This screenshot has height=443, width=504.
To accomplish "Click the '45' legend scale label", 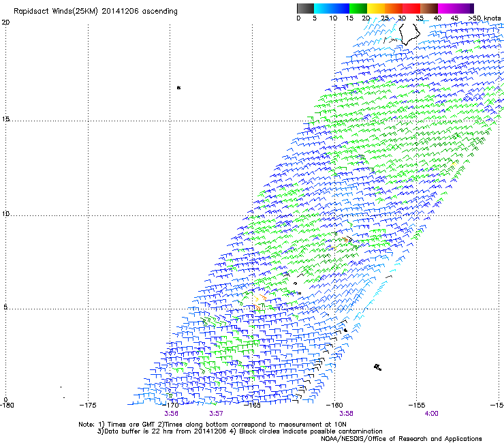I will [454, 18].
